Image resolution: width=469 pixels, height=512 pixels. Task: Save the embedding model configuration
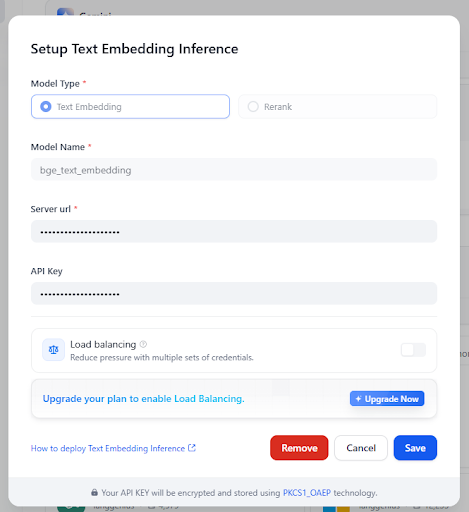click(415, 448)
